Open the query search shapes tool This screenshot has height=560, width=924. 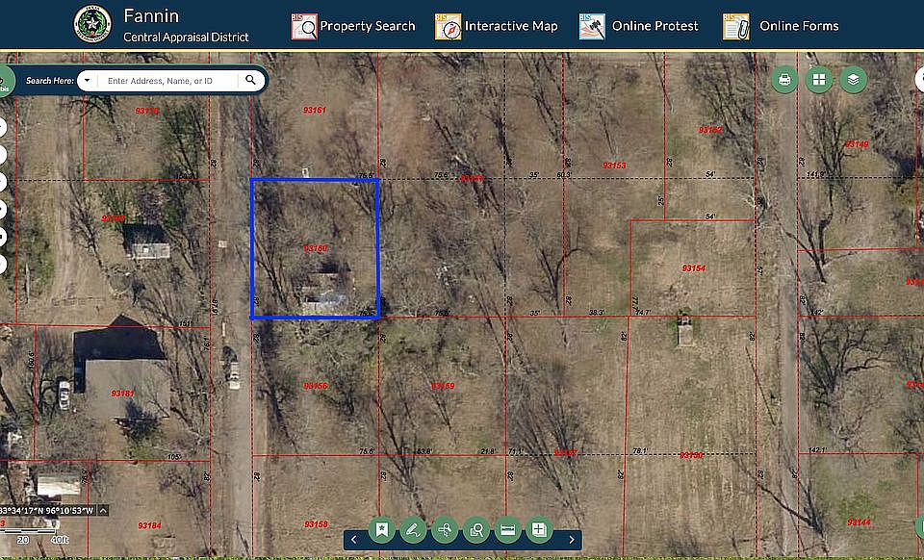476,530
